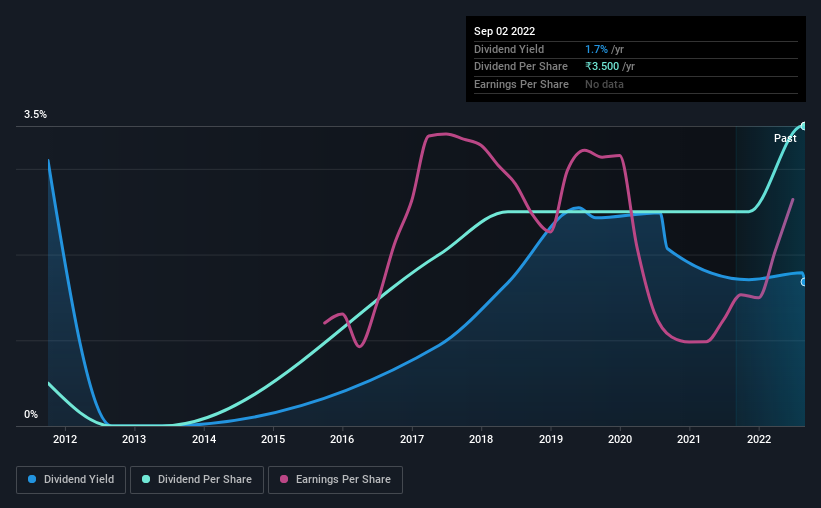This screenshot has width=821, height=508.
Task: Click the Past region label
Action: tap(785, 138)
